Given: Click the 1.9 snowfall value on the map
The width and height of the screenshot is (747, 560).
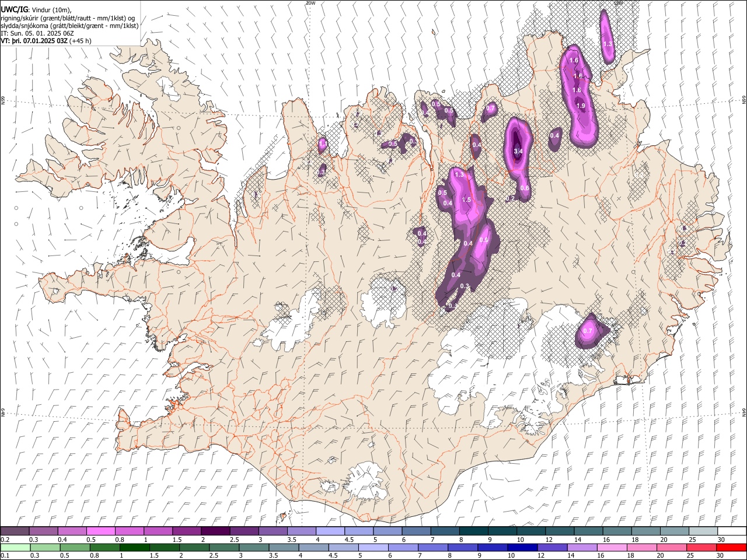Looking at the screenshot, I should pos(581,106).
